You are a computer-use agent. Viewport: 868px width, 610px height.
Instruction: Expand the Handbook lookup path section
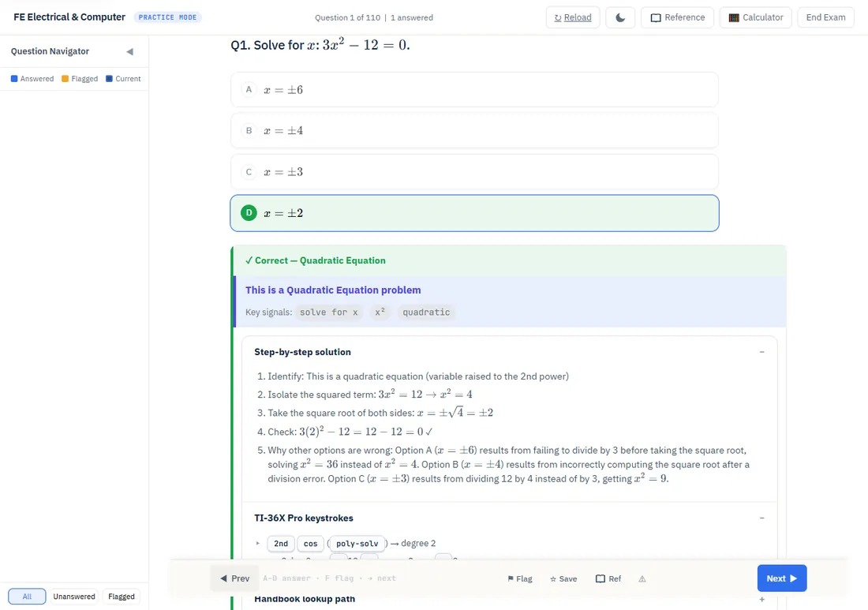[761, 599]
